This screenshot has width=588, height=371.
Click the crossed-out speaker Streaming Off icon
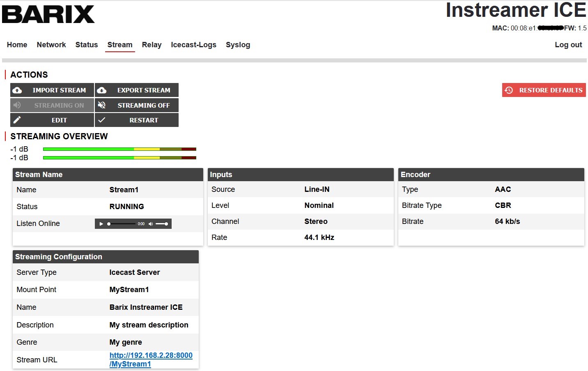[102, 106]
